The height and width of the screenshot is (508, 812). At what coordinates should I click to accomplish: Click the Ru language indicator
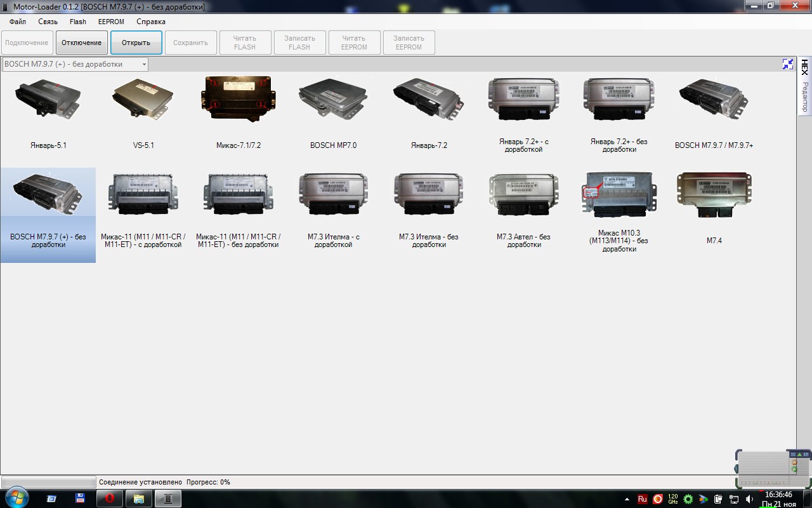643,499
